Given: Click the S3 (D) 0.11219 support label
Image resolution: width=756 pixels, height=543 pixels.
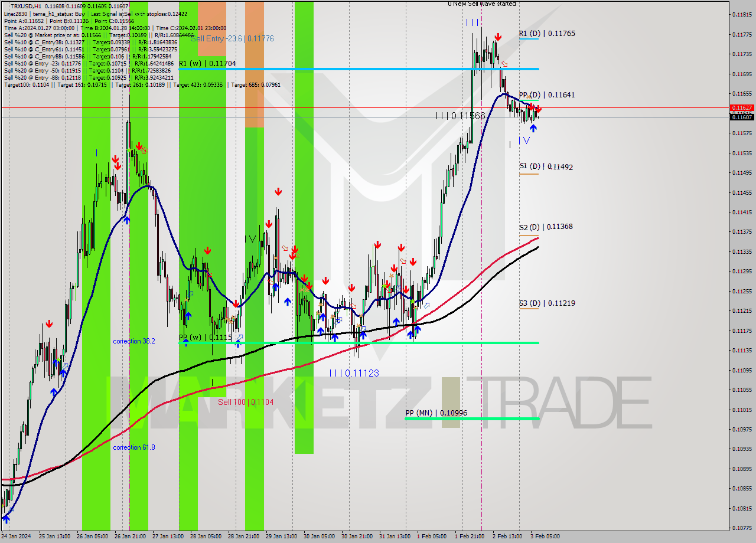Looking at the screenshot, I should pos(547,303).
